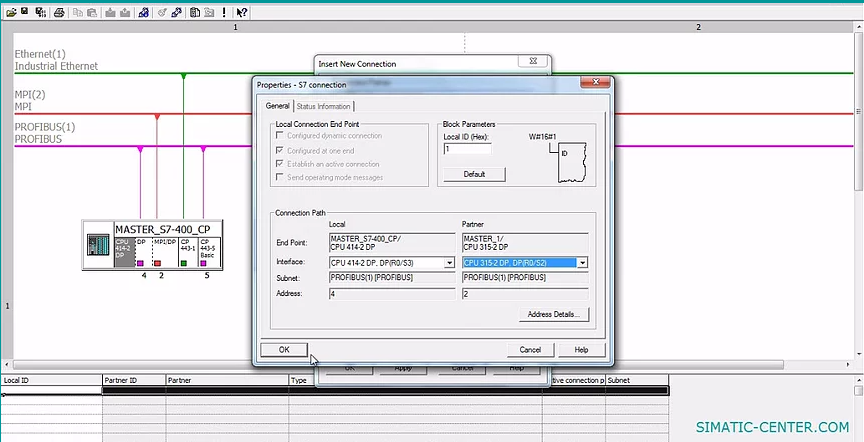
Task: Select the CPU 414-2 DP module
Action: coord(122,249)
